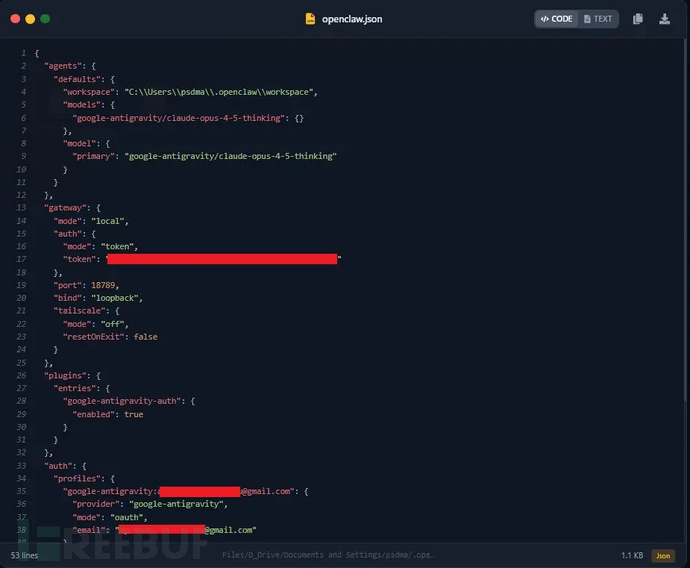Viewport: 690px width, 568px height.
Task: Click the claude-opus-4-5-thinking key on line 6
Action: tap(179, 118)
